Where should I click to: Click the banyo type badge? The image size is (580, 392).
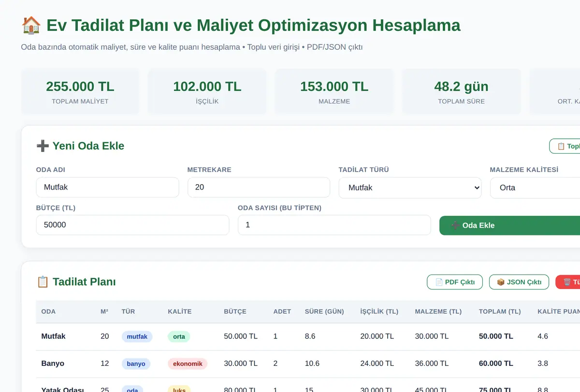[136, 364]
